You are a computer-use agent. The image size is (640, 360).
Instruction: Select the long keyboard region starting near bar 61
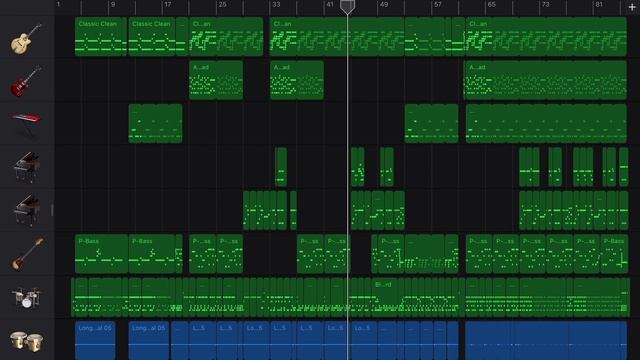(x=546, y=123)
